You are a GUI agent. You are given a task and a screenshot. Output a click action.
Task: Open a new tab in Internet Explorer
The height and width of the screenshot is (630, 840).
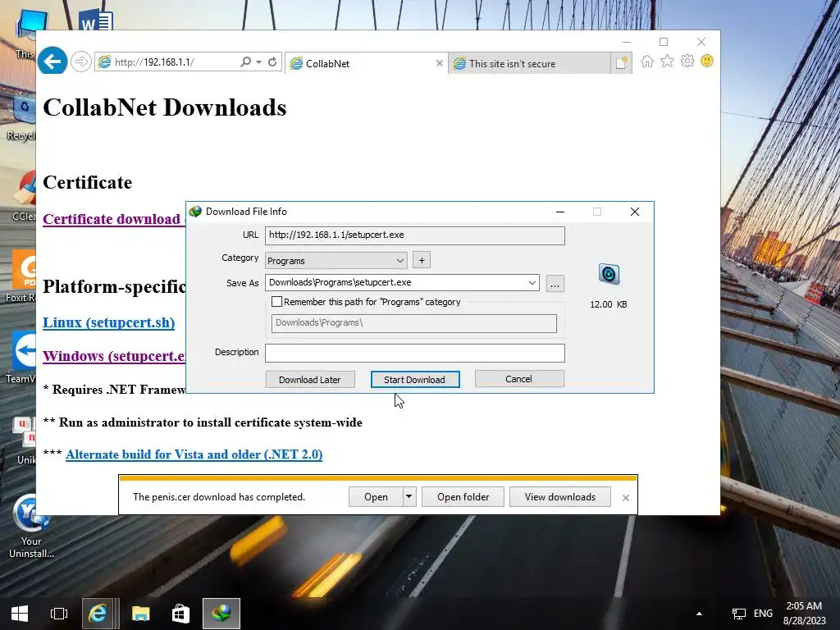[x=622, y=63]
